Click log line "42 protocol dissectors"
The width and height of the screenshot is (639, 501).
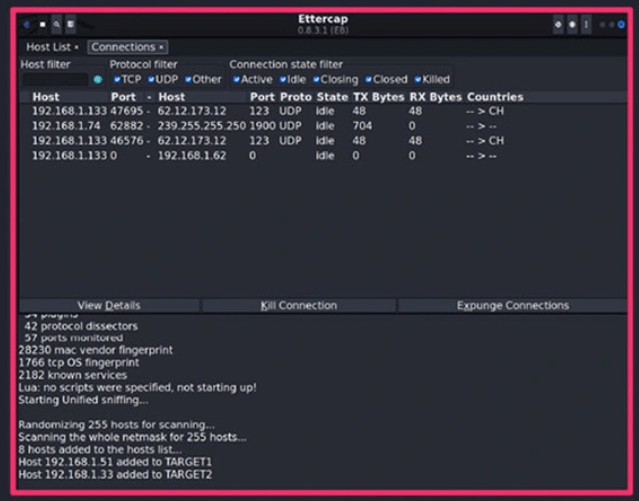[81, 326]
